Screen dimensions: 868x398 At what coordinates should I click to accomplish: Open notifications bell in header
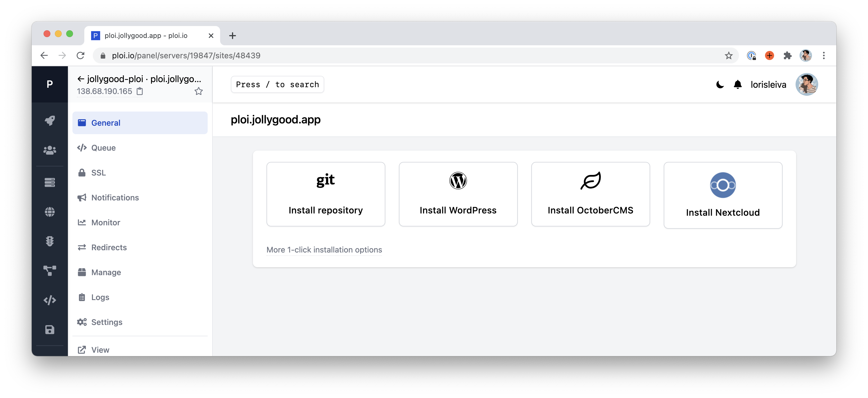pos(738,84)
